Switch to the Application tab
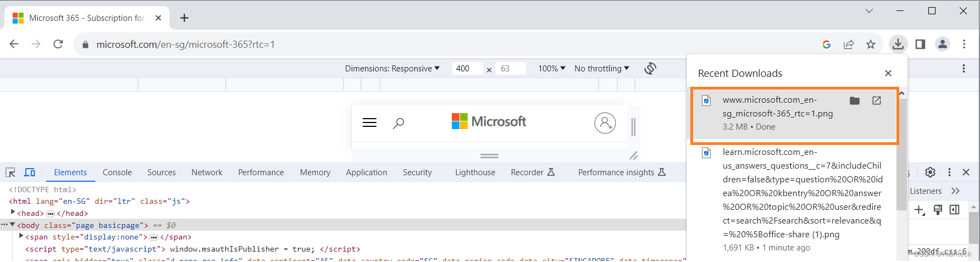The height and width of the screenshot is (262, 980). coord(367,172)
